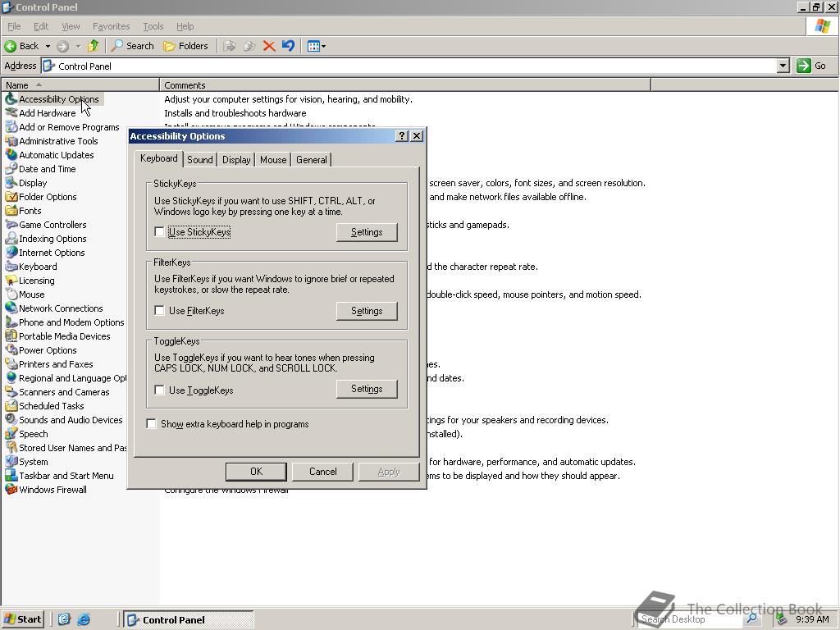Switch to the Sound tab
Image resolution: width=840 pixels, height=630 pixels.
(x=200, y=160)
